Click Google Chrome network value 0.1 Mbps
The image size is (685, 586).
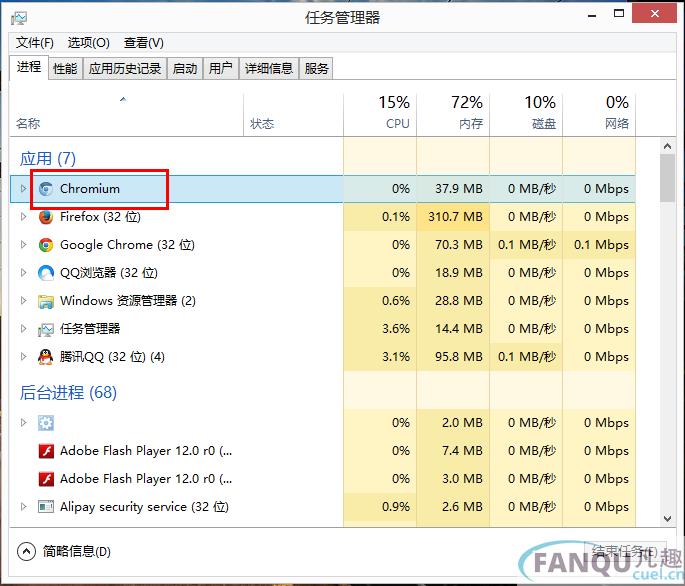(601, 245)
